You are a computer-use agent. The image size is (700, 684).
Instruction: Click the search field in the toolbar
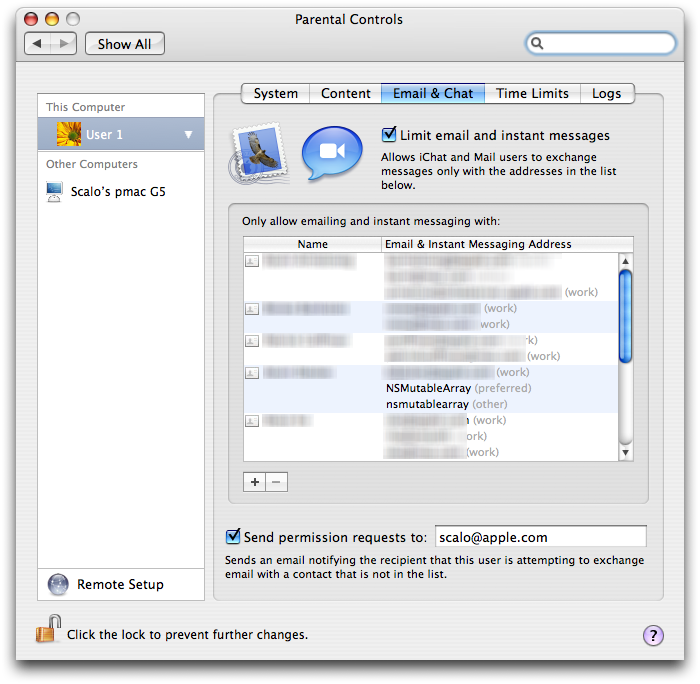600,43
